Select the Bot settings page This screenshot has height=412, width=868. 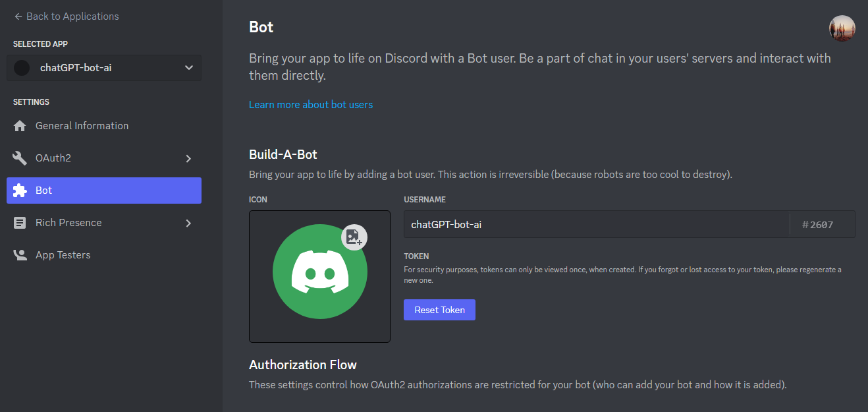click(104, 191)
